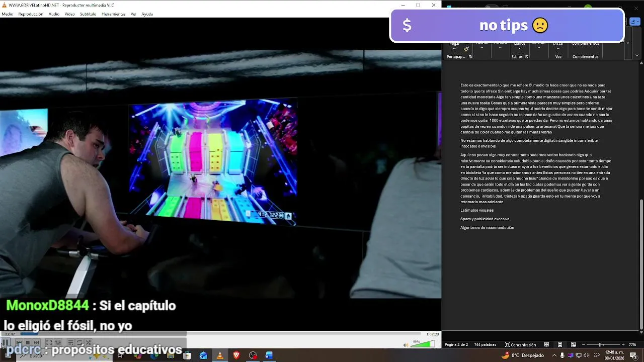The width and height of the screenshot is (644, 362).
Task: Click the Word vertical scrollbar down arrow
Action: [x=641, y=332]
